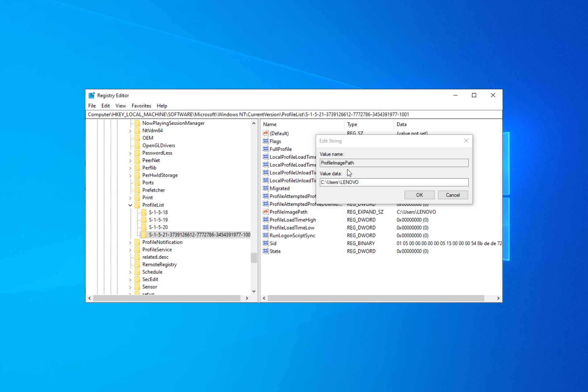
Task: Click the Value name field
Action: click(x=394, y=163)
